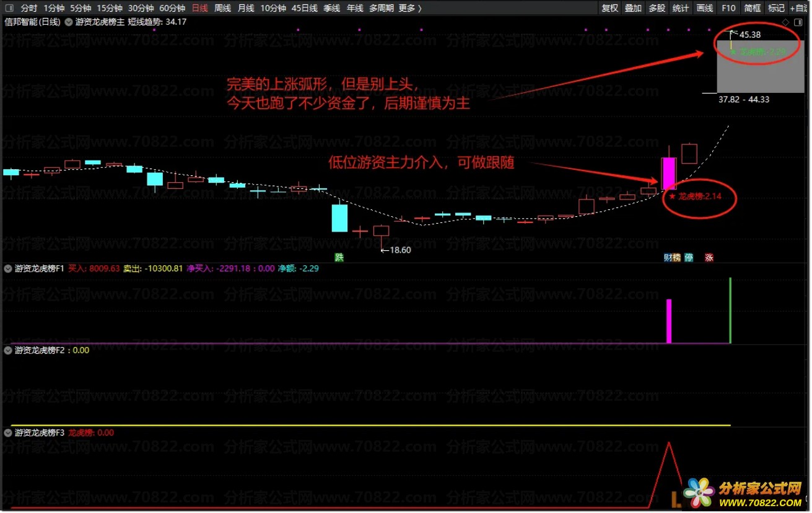Screen dimensions: 812x513
Task: Select the 10分钟 period tab
Action: coord(273,8)
